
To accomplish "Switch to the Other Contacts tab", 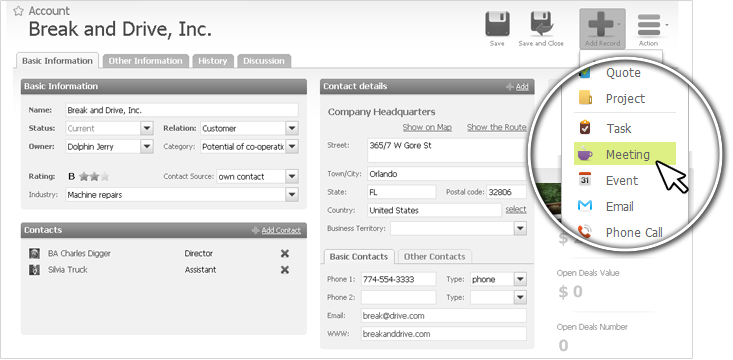I will tap(434, 257).
